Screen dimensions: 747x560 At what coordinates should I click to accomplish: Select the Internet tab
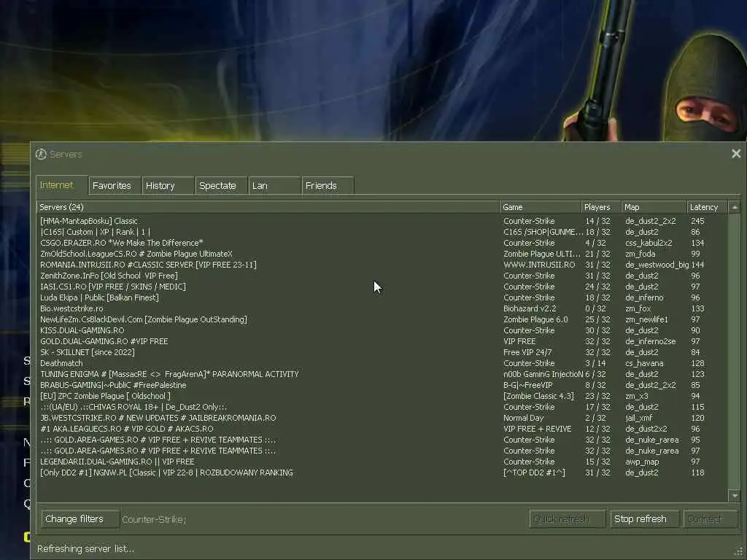point(61,185)
